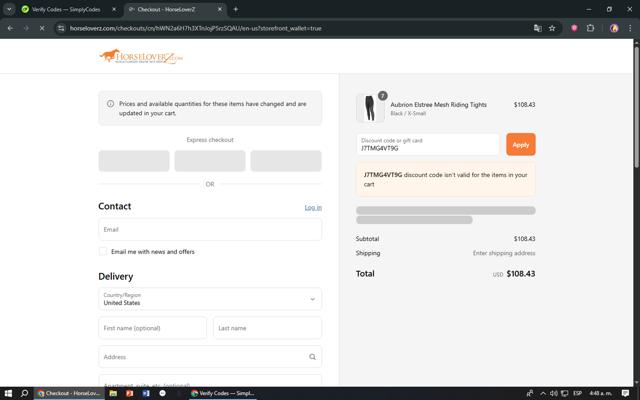Click the $108.43 total amount

coord(520,274)
